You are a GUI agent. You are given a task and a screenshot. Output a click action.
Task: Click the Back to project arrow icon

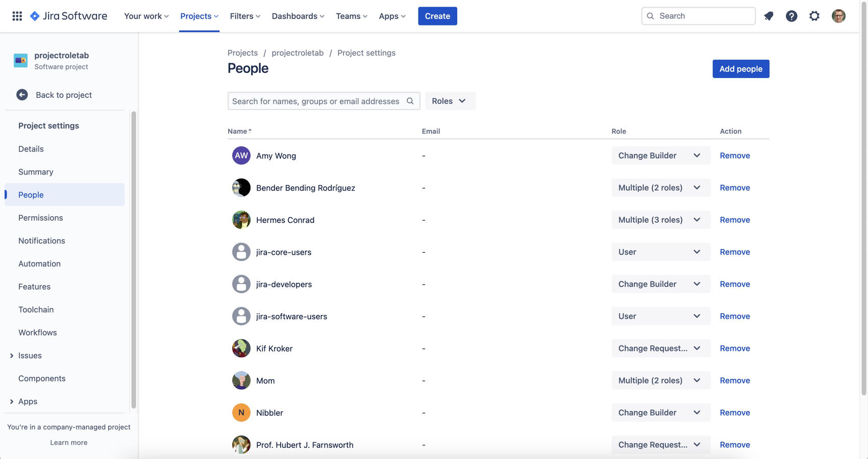click(x=22, y=95)
